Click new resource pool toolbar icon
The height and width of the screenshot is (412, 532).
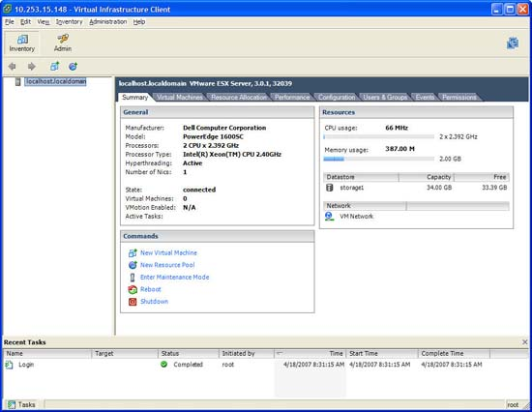coord(73,66)
